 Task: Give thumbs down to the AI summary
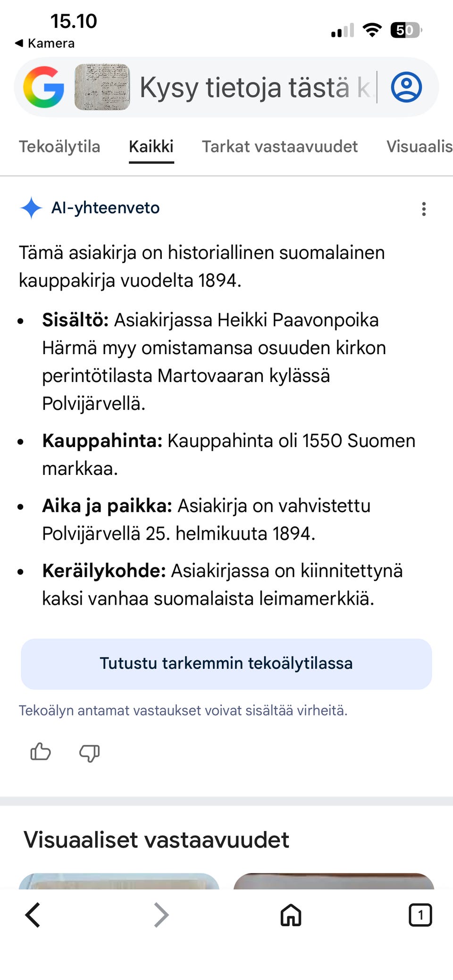click(89, 753)
